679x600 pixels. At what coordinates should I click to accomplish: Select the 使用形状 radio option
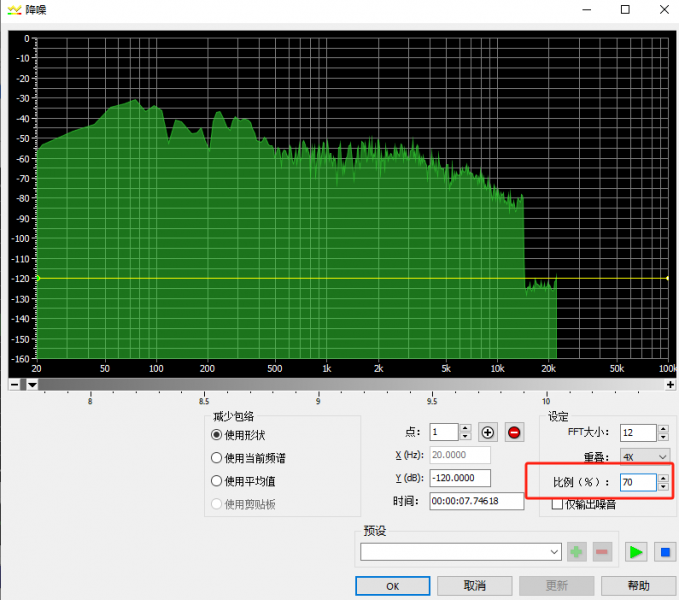pos(216,435)
